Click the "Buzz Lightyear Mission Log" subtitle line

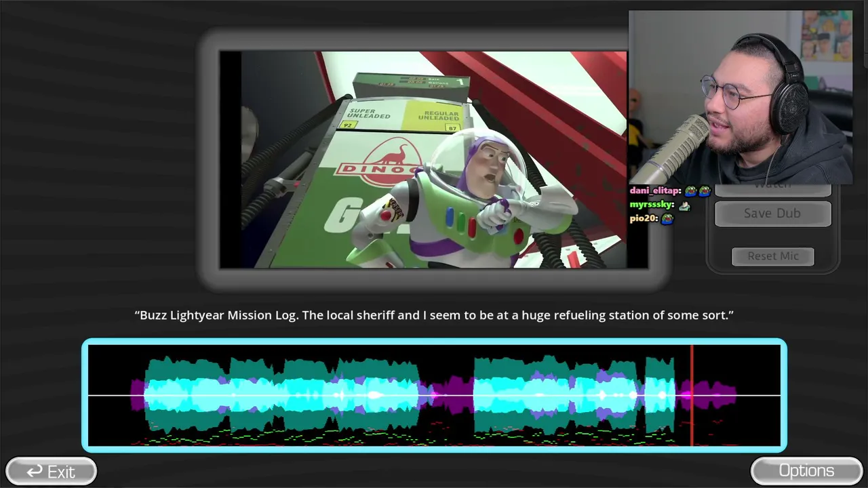[434, 315]
